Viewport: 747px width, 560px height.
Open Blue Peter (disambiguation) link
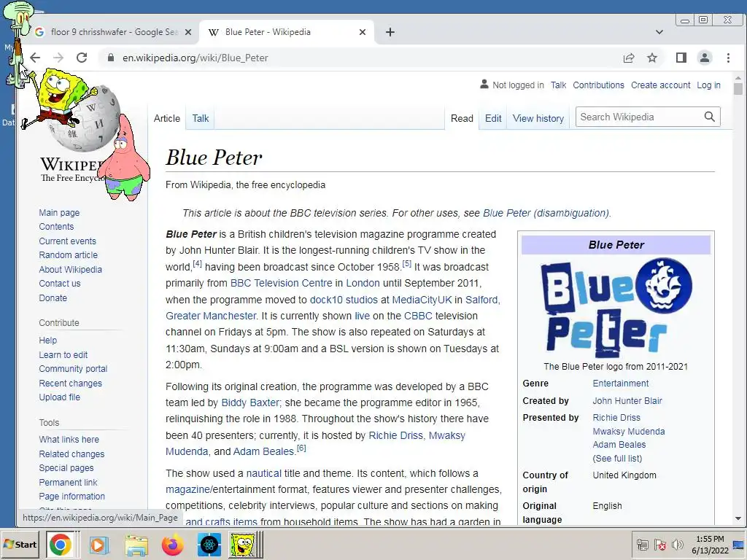(546, 213)
